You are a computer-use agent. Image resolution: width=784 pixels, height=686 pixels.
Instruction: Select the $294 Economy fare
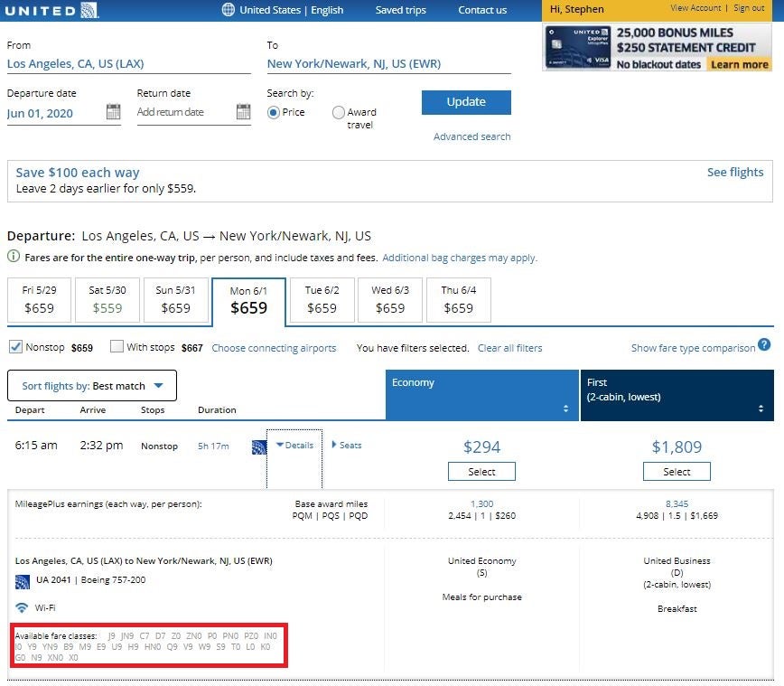(481, 472)
